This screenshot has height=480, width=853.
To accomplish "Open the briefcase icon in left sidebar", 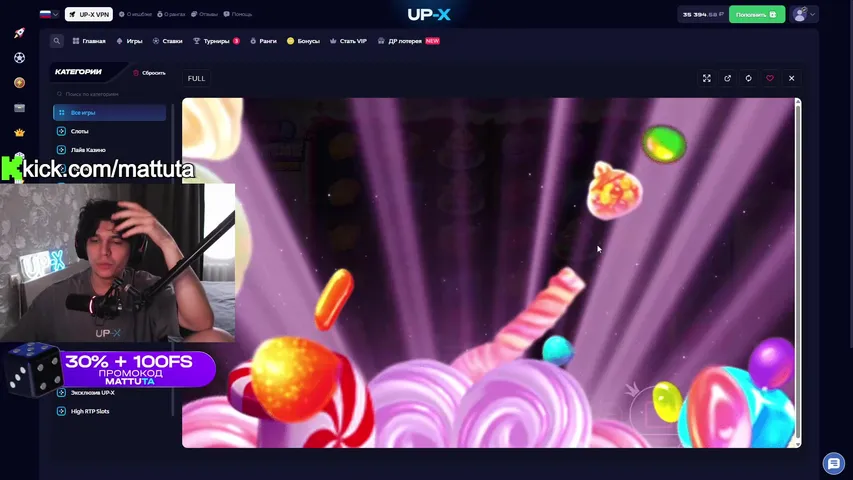I will click(x=19, y=108).
